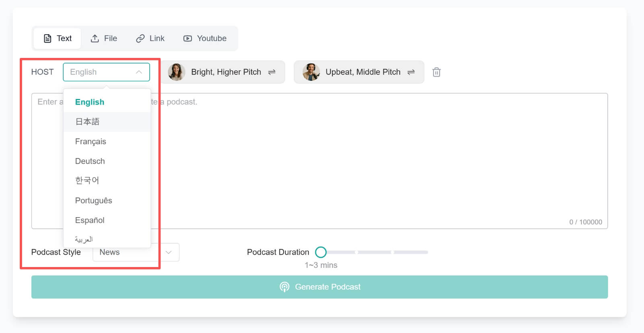Pick Deutsch from the language options
This screenshot has width=644, height=333.
[x=90, y=161]
